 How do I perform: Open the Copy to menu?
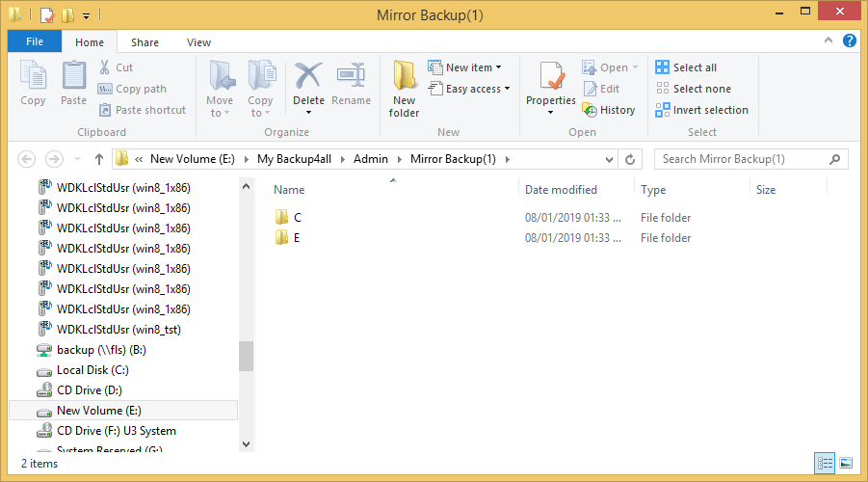[x=260, y=89]
